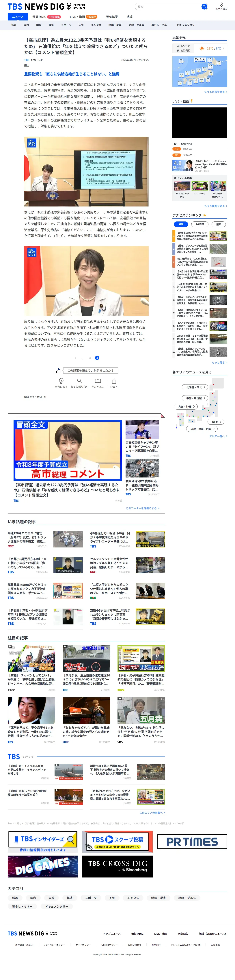Open the Japan weather forecast map
This screenshot has height=980, width=235.
coord(200,72)
